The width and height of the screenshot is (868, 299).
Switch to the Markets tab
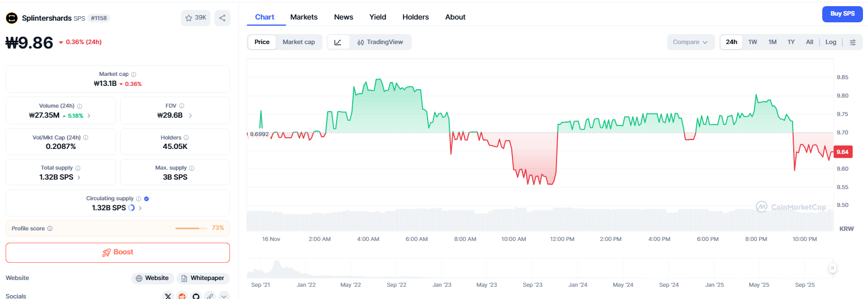(x=304, y=17)
